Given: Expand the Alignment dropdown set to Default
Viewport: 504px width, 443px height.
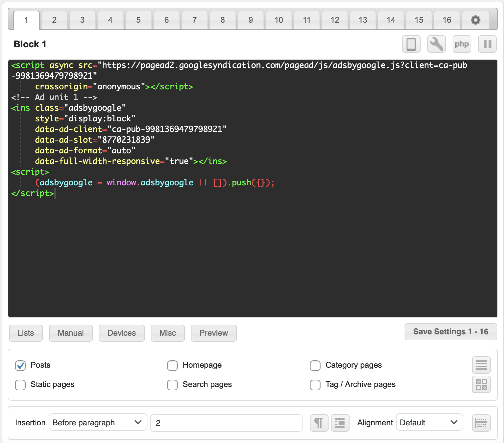Looking at the screenshot, I should (x=429, y=422).
